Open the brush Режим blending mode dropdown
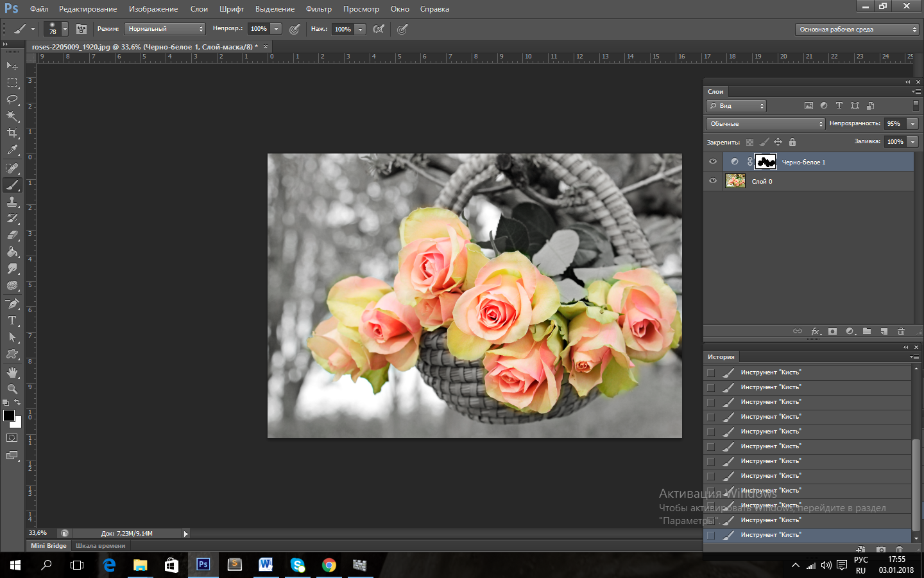The image size is (924, 578). [165, 29]
